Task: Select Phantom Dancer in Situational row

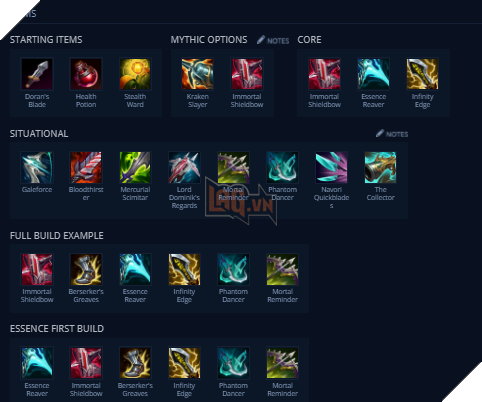Action: [282, 167]
